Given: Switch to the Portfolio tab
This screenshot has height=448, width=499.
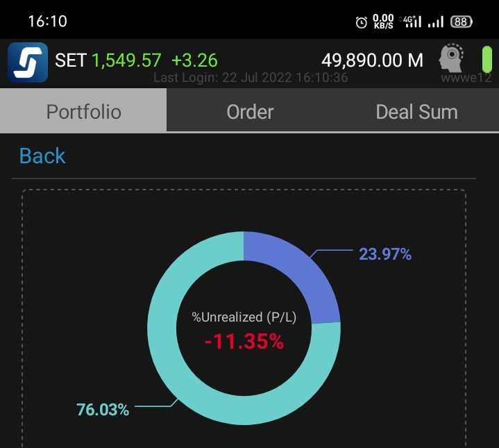Looking at the screenshot, I should (x=83, y=110).
